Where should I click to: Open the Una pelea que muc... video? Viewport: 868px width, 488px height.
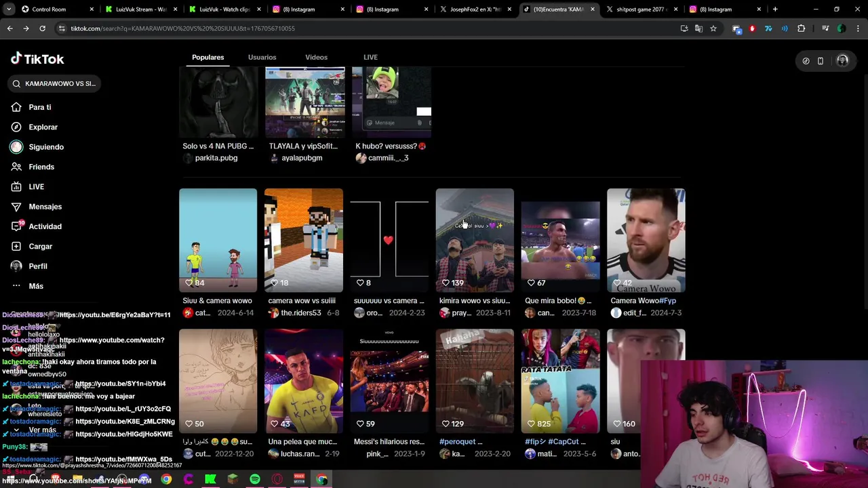click(303, 381)
